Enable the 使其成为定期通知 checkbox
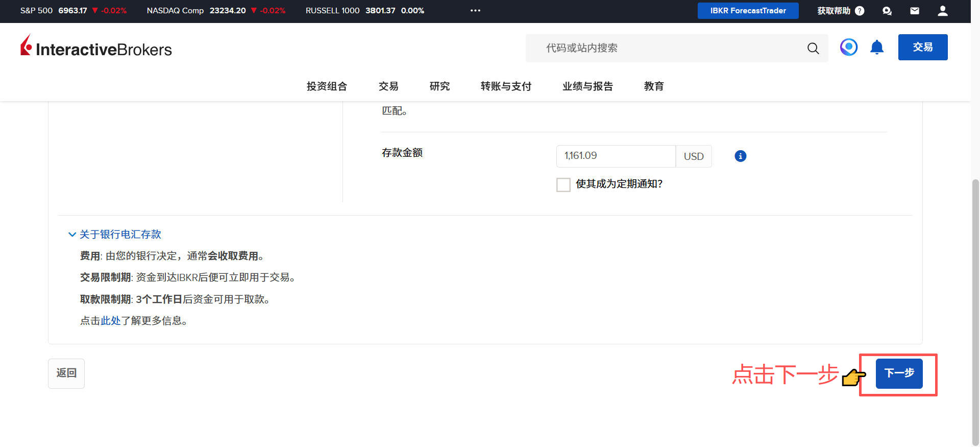 point(563,184)
